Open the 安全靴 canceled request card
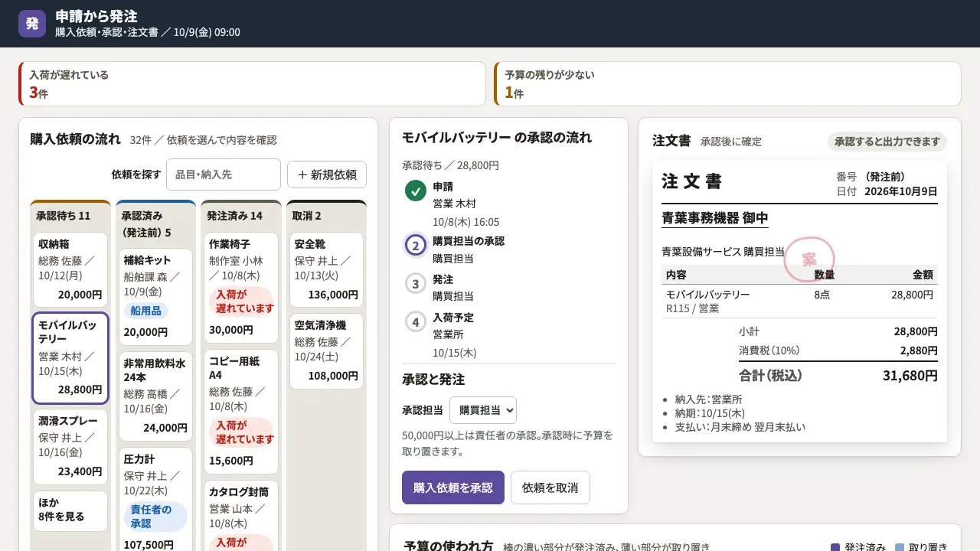The width and height of the screenshot is (980, 551). point(326,269)
